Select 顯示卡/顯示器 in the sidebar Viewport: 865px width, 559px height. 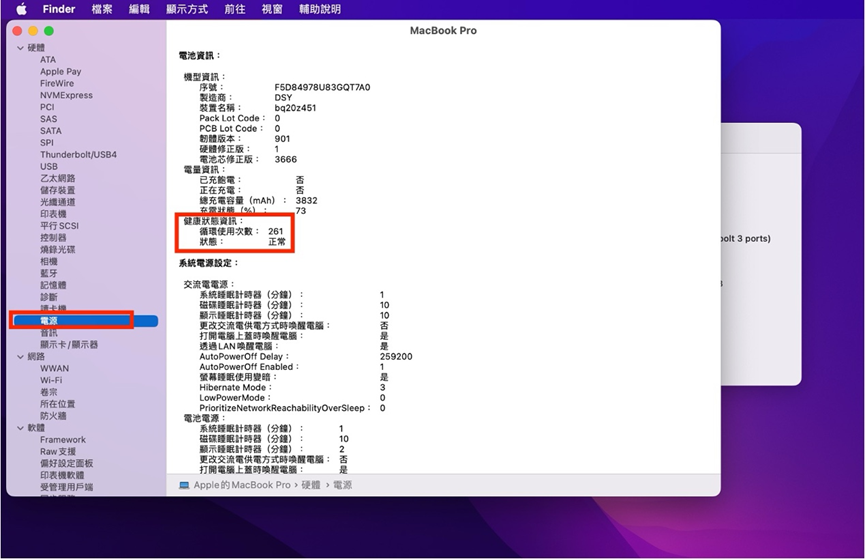[x=69, y=344]
